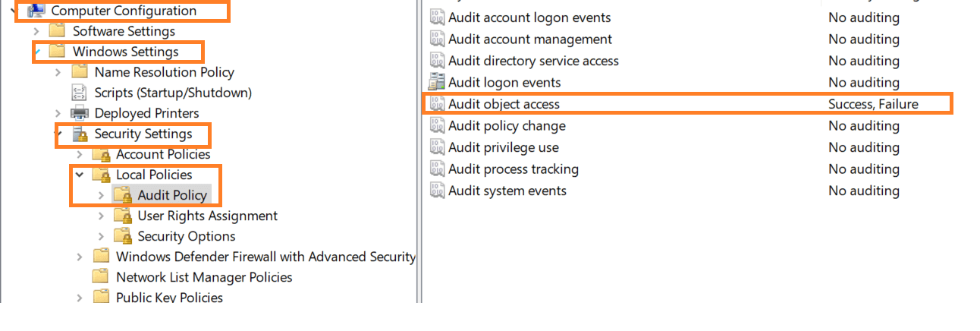Viewport: 980px width, 331px height.
Task: Expand User Rights Assignment node
Action: click(x=101, y=216)
